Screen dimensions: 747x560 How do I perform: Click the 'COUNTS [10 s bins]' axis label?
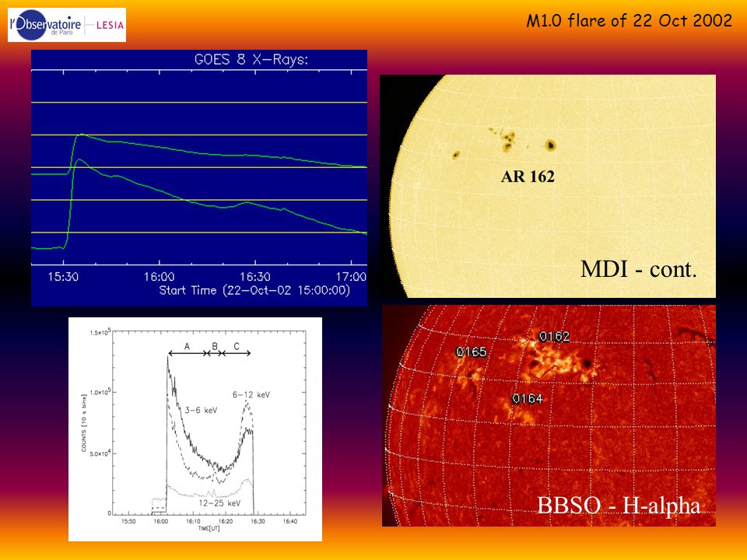(x=84, y=423)
